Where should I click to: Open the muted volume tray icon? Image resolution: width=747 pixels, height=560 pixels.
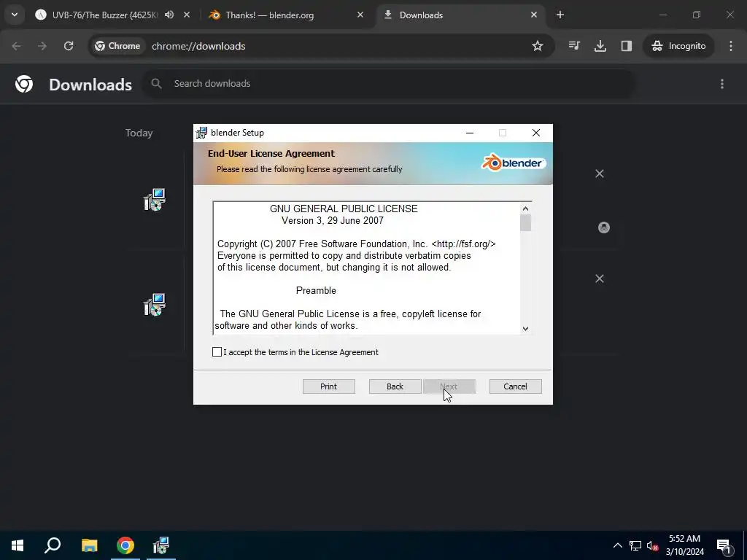pos(652,545)
